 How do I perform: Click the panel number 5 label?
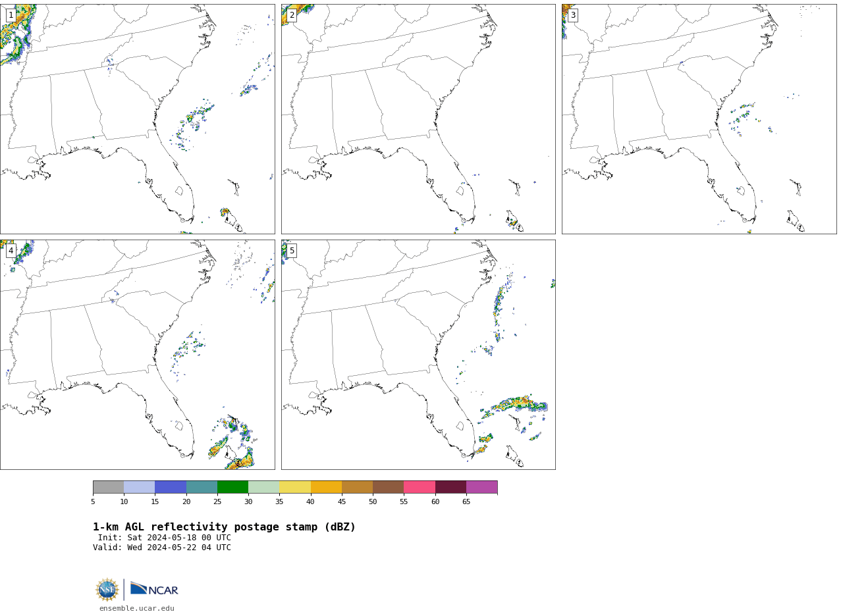[x=292, y=251]
